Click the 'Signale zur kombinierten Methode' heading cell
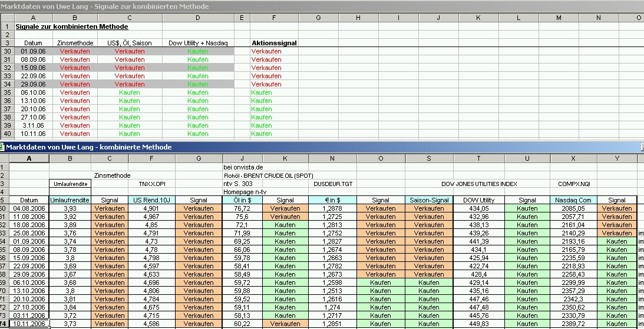Screen dimensions: 644x329 tap(72, 26)
